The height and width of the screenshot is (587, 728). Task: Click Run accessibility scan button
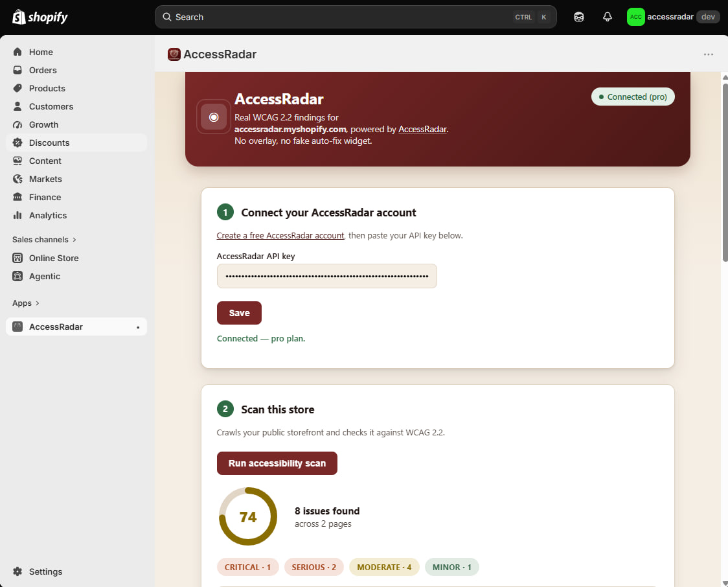(x=277, y=463)
